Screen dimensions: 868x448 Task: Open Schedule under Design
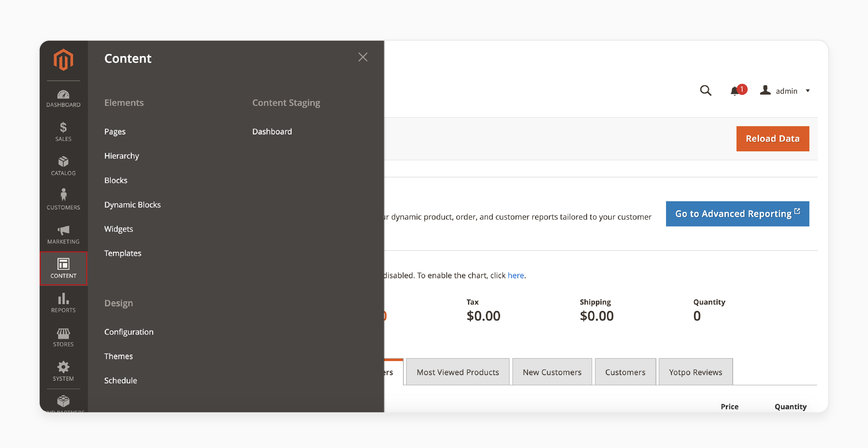coord(121,380)
